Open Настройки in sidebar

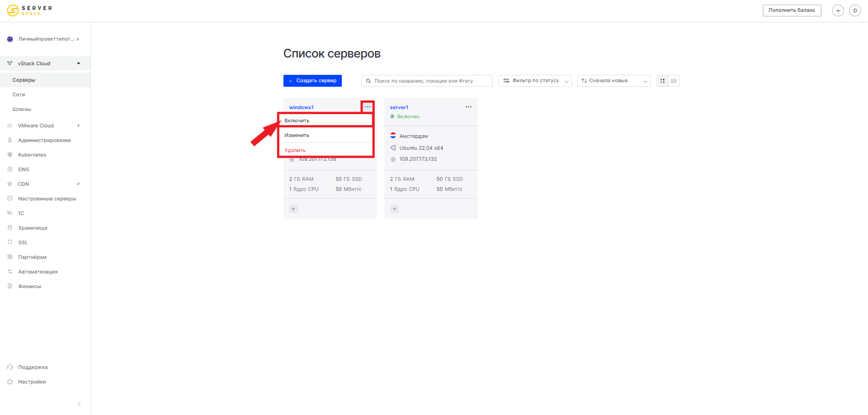(32, 382)
